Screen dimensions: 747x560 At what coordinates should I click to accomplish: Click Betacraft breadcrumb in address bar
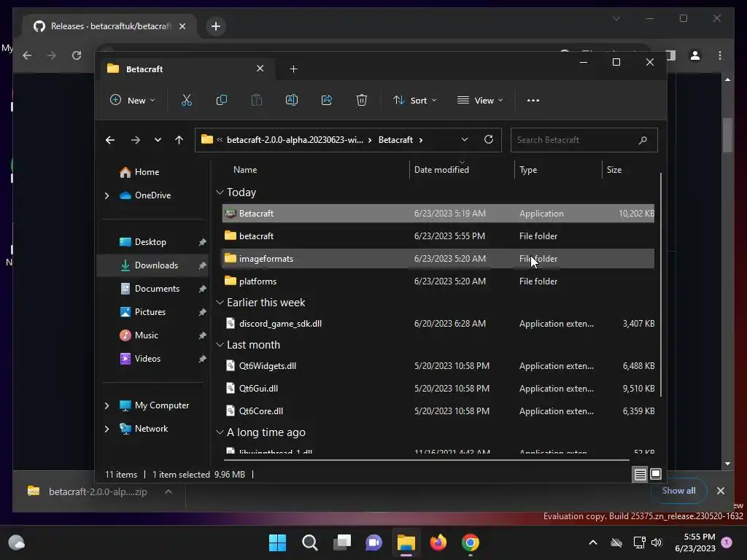coord(395,140)
